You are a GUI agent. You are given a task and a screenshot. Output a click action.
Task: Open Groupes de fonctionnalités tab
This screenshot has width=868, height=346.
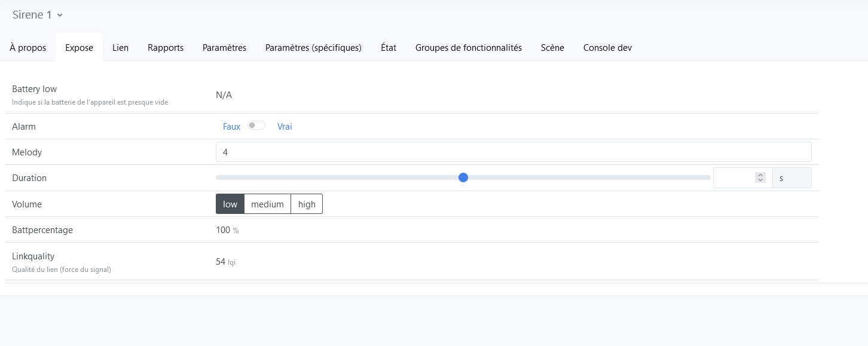click(x=469, y=48)
